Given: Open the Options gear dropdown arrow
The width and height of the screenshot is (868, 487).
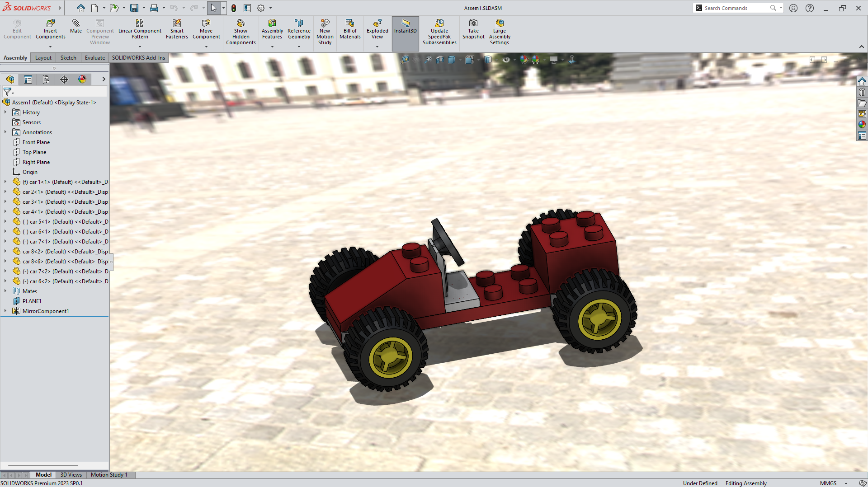Looking at the screenshot, I should [x=271, y=8].
